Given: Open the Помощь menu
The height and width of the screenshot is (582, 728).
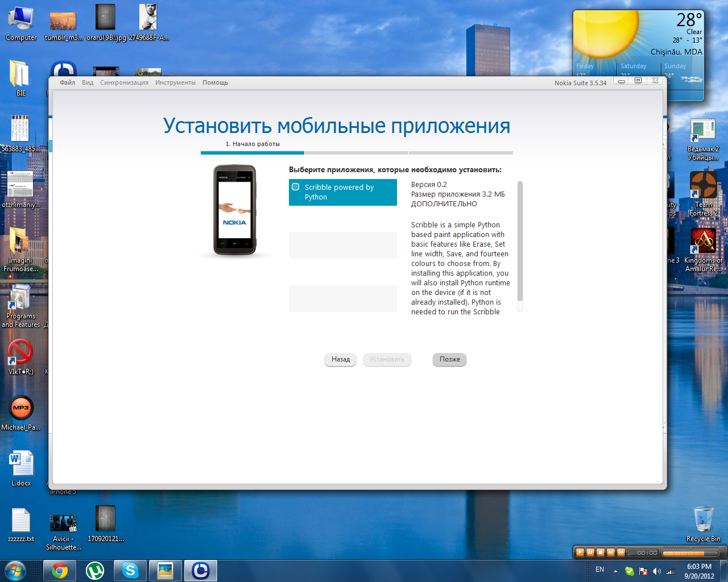Looking at the screenshot, I should tap(215, 82).
